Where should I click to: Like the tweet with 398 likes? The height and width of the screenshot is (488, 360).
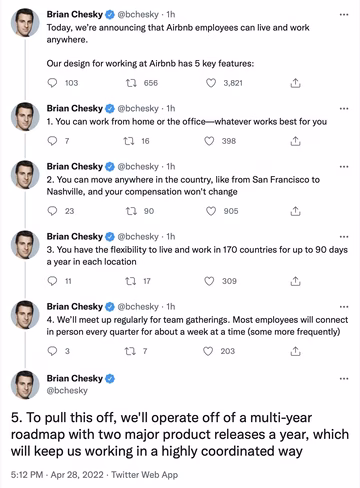209,141
